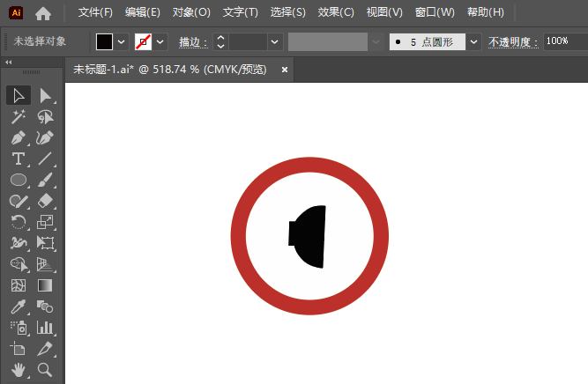The image size is (588, 384).
Task: Open the stroke weight dropdown
Action: (x=275, y=41)
